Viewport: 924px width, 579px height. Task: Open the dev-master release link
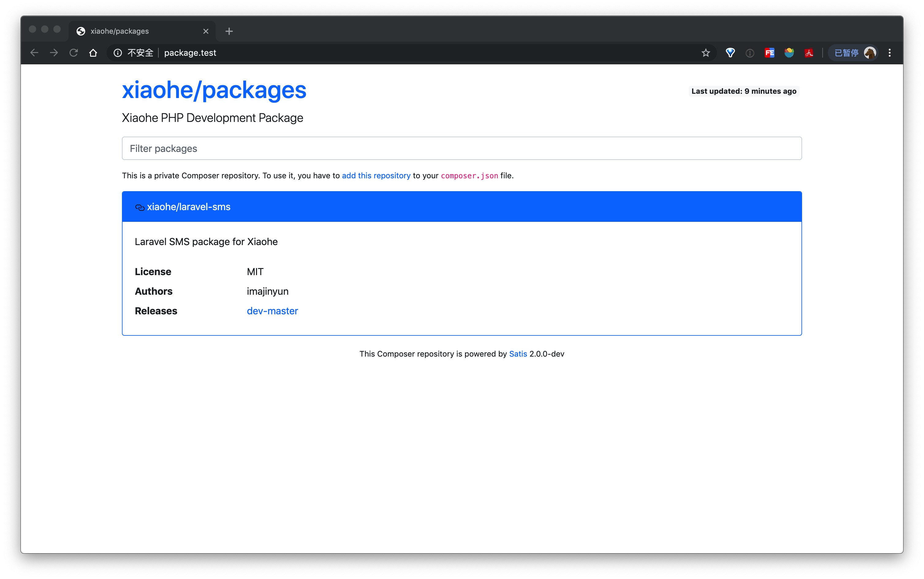pyautogui.click(x=272, y=311)
